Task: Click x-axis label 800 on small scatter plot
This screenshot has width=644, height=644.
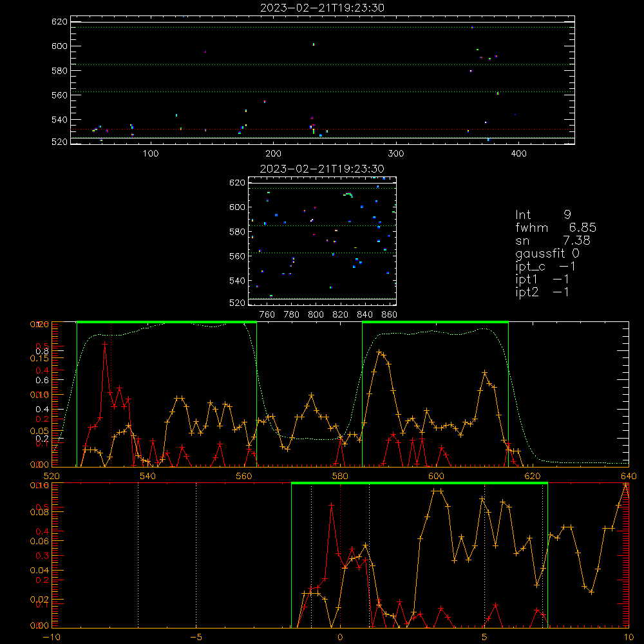Action: click(316, 315)
